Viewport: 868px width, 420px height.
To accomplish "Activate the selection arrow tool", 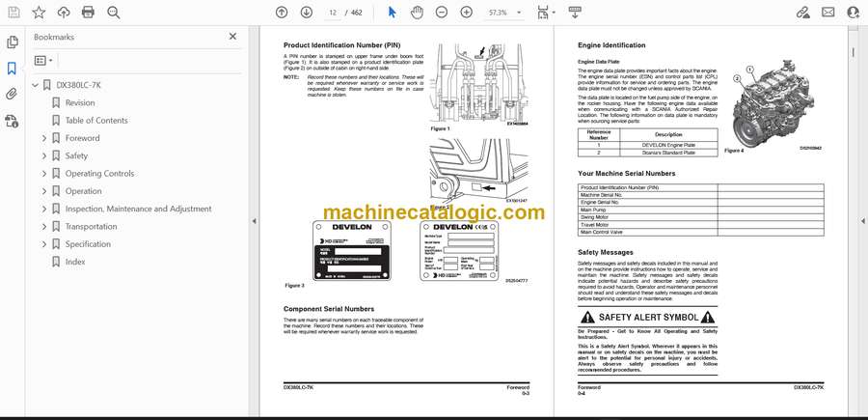I will coord(392,13).
